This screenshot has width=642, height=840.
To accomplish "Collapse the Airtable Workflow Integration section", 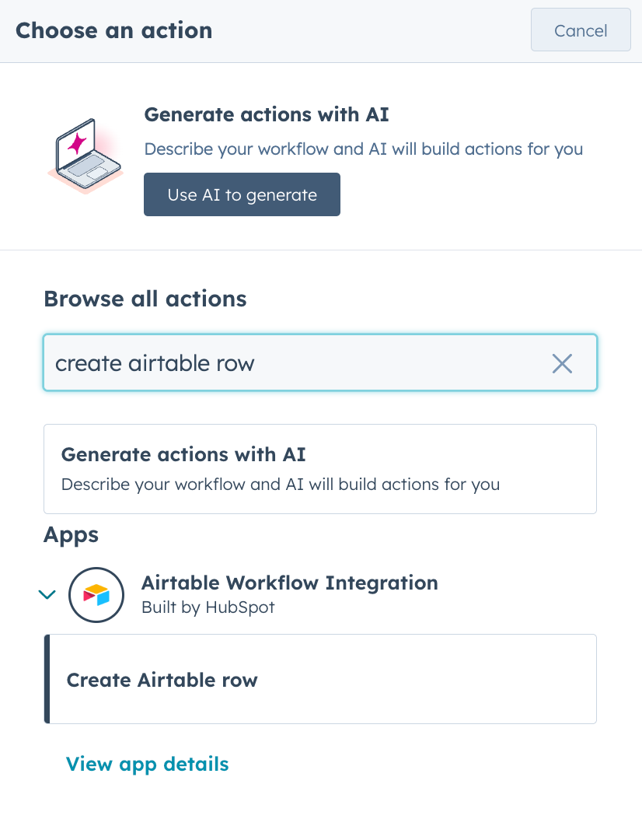I will 47,594.
